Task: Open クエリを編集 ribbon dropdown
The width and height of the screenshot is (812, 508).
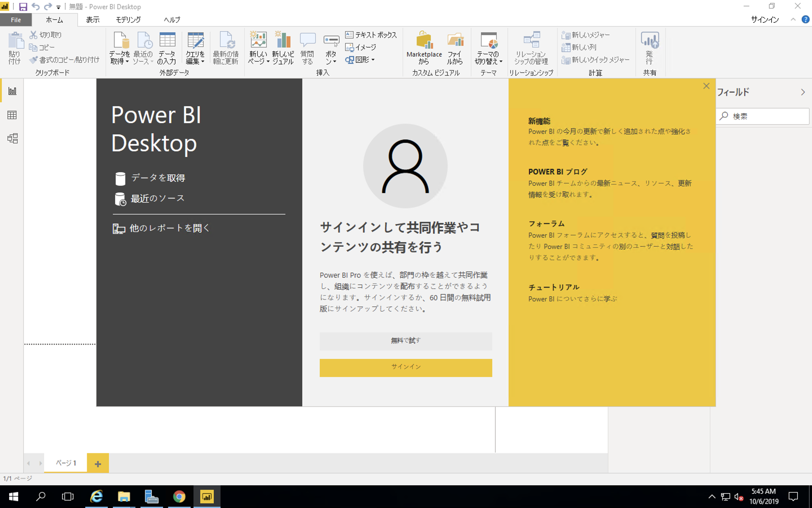Action: (x=195, y=48)
